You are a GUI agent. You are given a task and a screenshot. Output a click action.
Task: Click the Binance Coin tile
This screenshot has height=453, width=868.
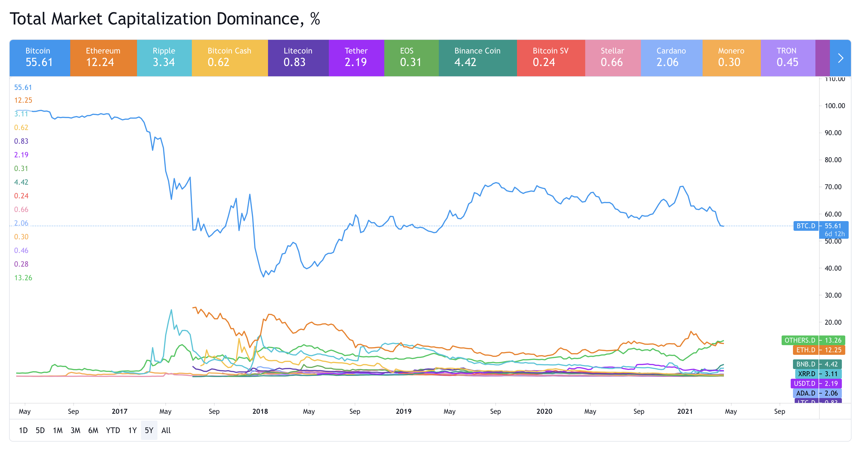477,58
